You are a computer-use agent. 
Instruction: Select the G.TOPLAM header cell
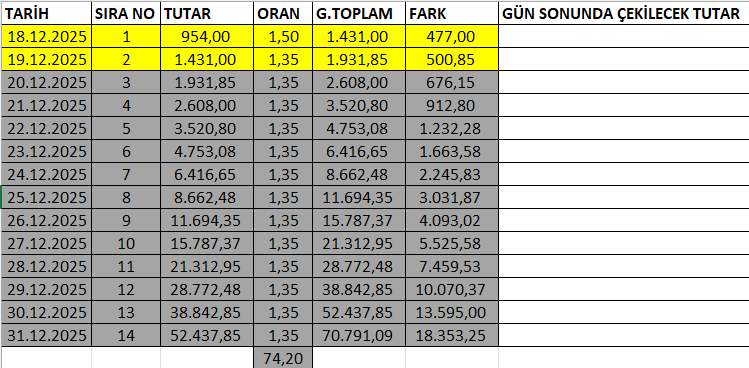click(x=359, y=14)
